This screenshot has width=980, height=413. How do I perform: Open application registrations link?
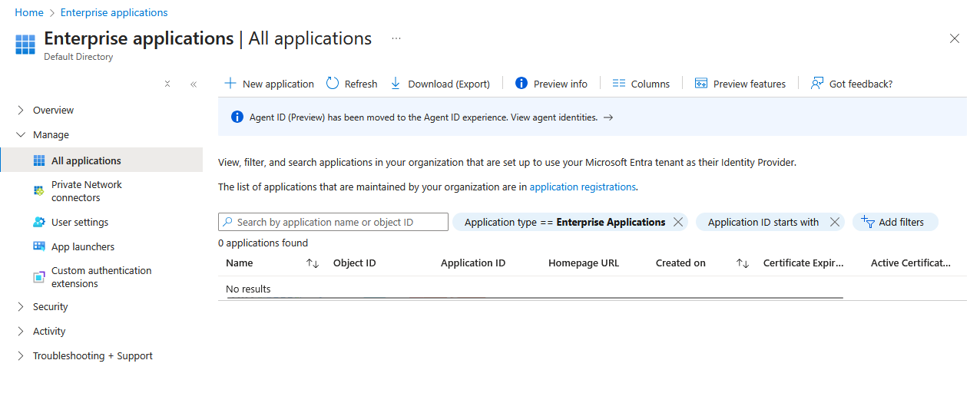[583, 187]
